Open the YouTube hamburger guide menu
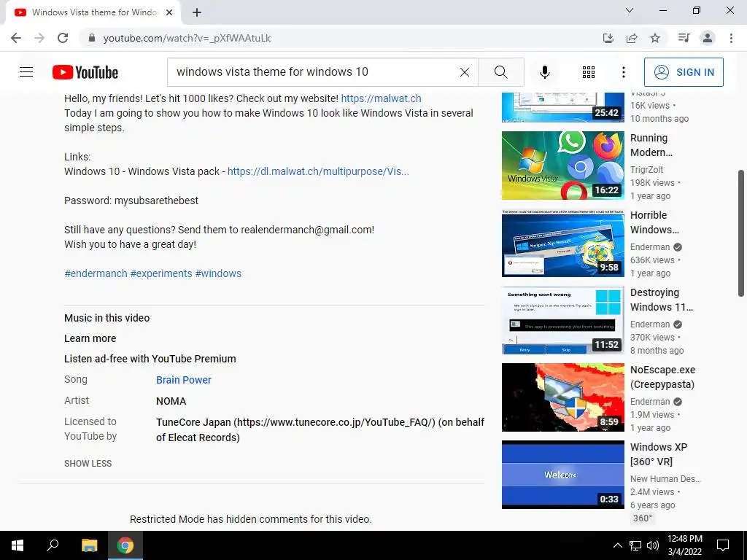 (x=26, y=72)
